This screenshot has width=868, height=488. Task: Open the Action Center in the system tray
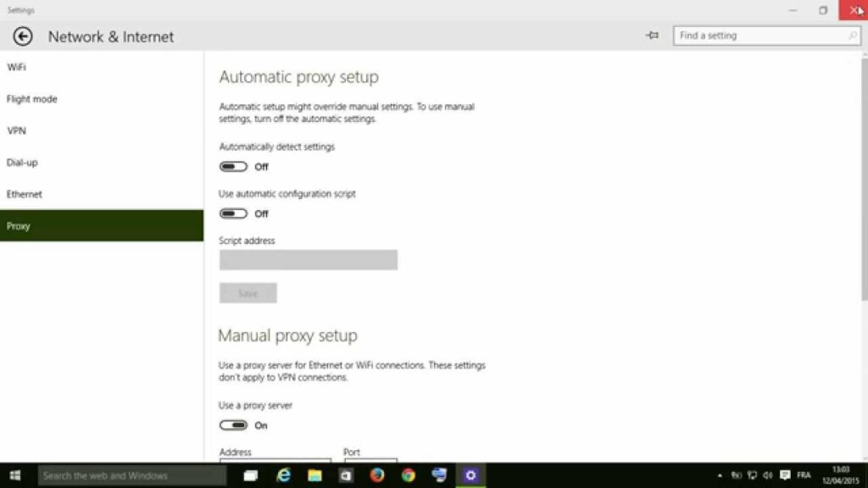pos(785,475)
